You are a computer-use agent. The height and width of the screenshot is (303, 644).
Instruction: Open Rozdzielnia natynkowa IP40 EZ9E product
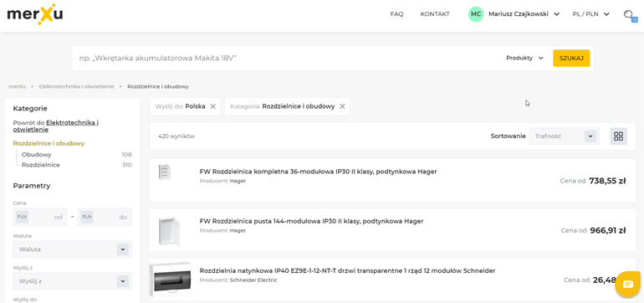click(347, 270)
